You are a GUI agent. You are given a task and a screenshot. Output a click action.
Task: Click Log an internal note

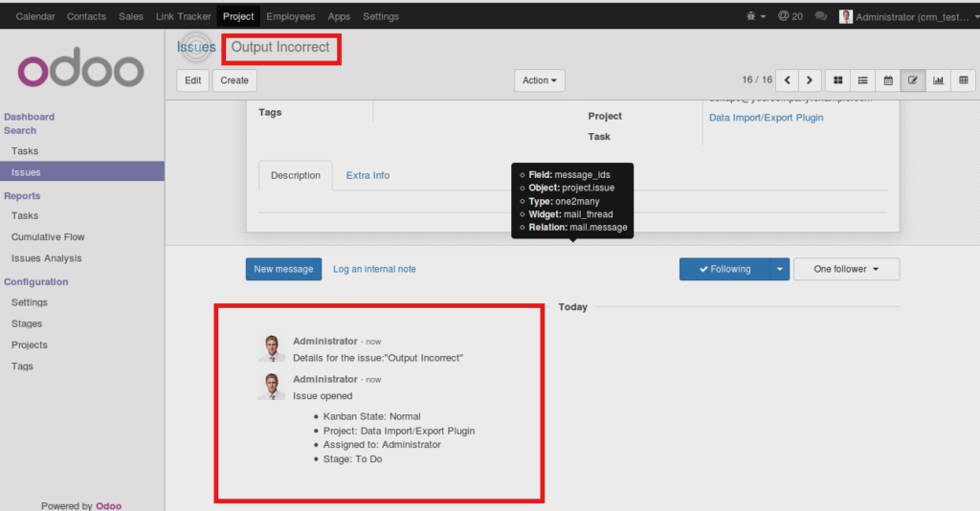coord(374,269)
